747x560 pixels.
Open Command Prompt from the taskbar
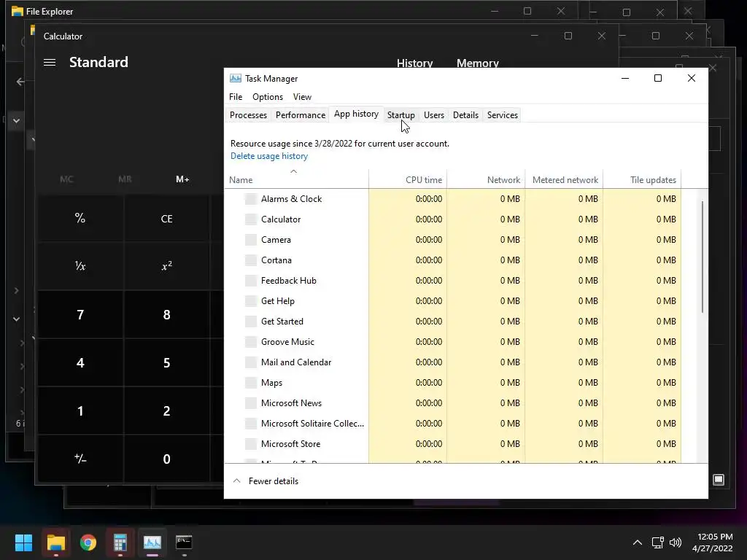coord(184,542)
